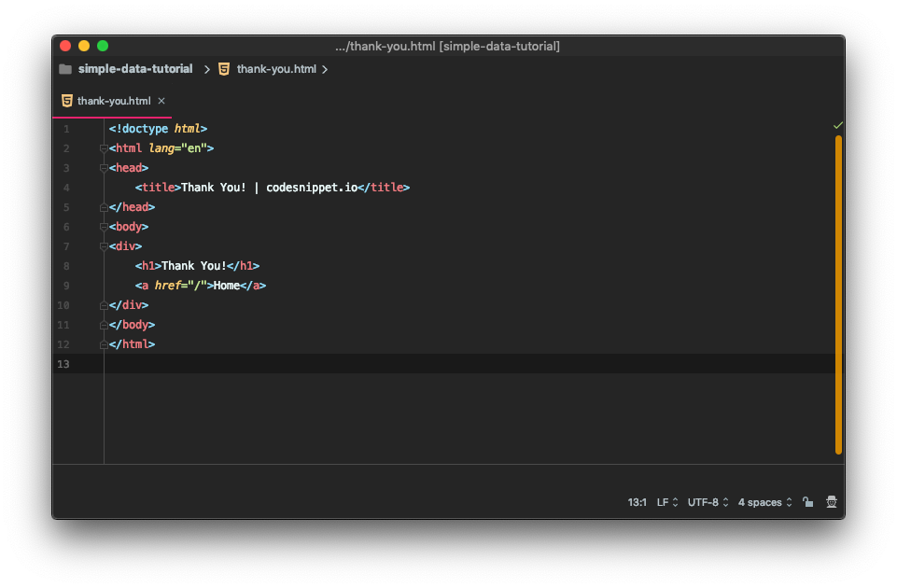
Task: Collapse the head tag fold marker
Action: pyautogui.click(x=104, y=168)
